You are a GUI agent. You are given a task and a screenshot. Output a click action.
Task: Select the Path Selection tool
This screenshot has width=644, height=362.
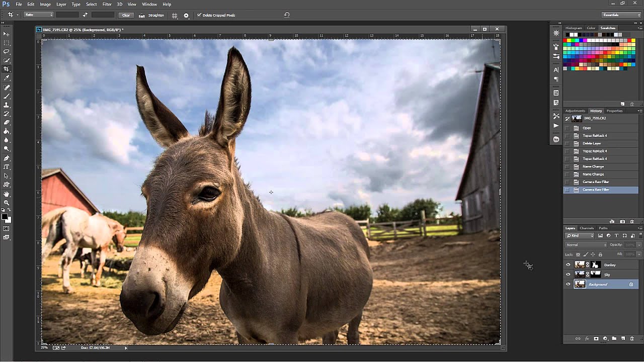tap(7, 176)
